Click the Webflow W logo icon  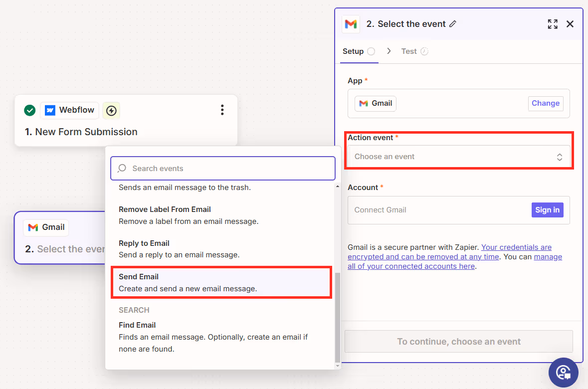click(50, 110)
